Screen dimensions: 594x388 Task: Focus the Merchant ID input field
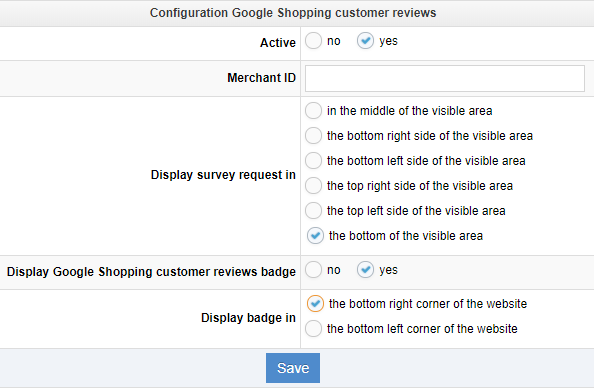(x=445, y=78)
